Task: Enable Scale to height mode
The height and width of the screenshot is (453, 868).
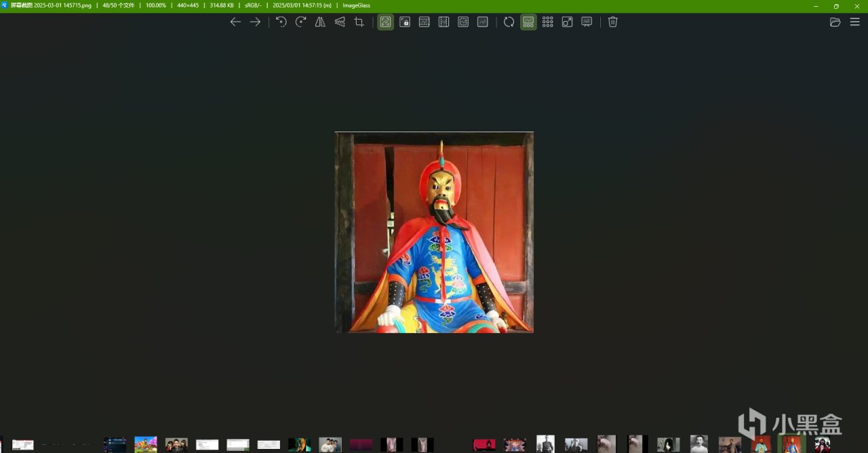Action: (443, 22)
